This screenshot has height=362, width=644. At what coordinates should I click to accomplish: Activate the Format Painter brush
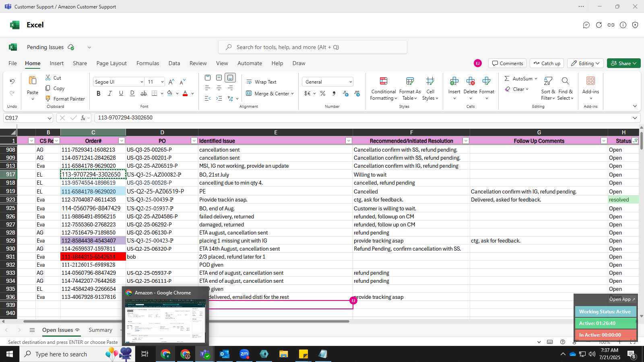(48, 99)
